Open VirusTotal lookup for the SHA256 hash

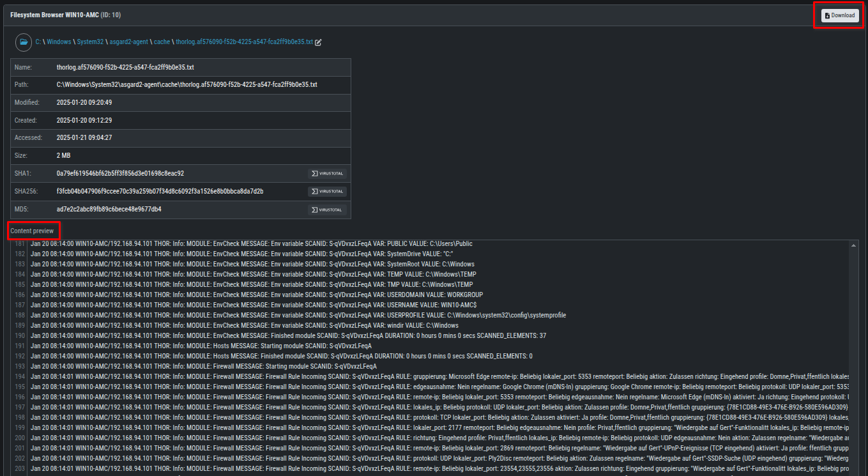click(x=328, y=191)
